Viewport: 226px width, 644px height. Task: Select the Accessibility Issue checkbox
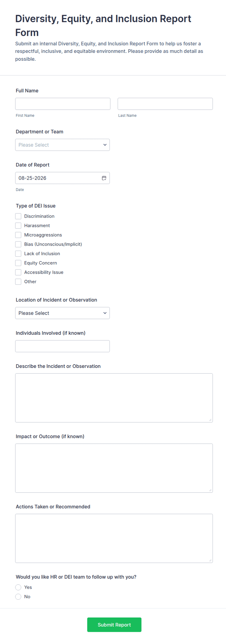click(18, 272)
